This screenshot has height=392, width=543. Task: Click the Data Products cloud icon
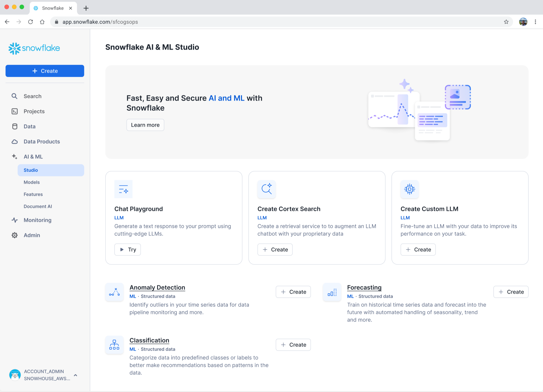click(15, 142)
